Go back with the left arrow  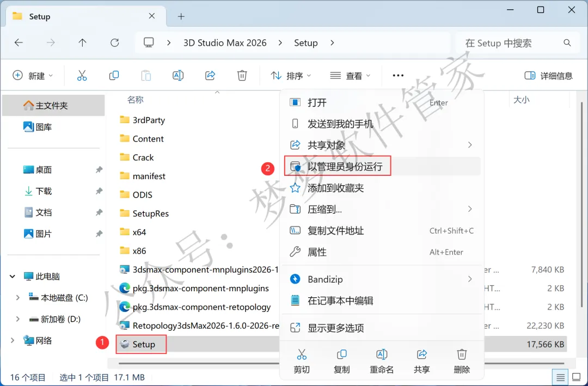pyautogui.click(x=19, y=43)
